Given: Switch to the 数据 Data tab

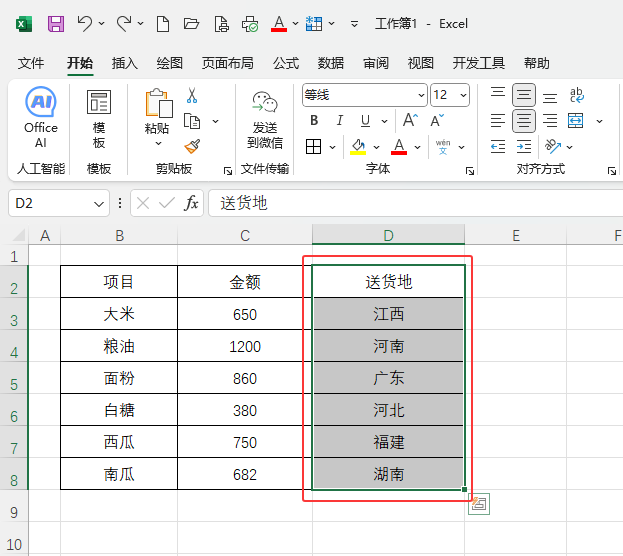Looking at the screenshot, I should (331, 63).
